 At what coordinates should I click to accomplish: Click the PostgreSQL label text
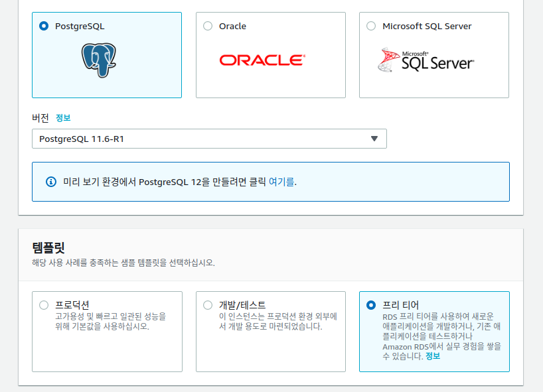click(80, 27)
